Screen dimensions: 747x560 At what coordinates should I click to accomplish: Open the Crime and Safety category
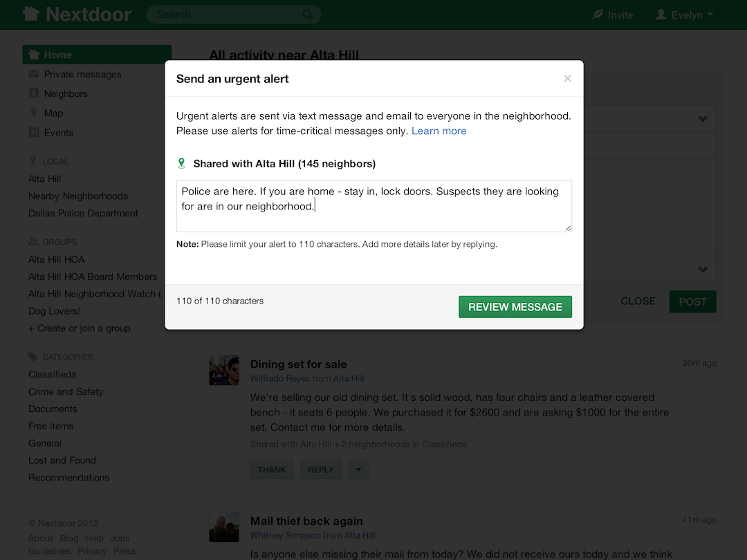[x=66, y=391]
